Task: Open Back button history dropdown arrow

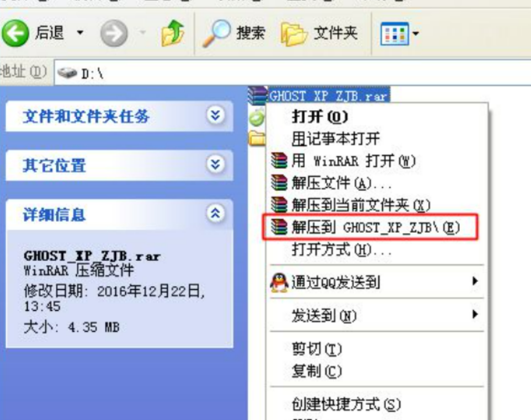Action: (x=80, y=33)
